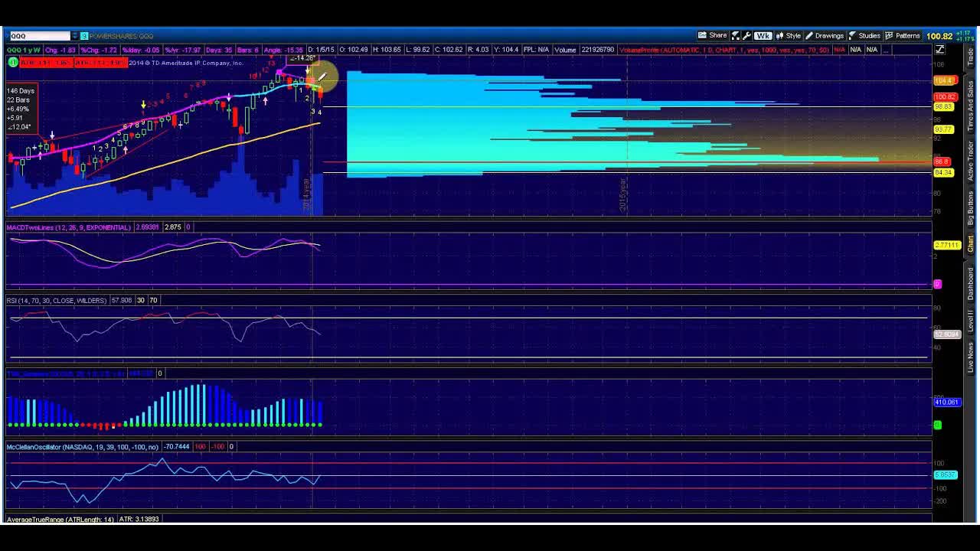This screenshot has height=551, width=980.
Task: Click the RSI 57.908 value readout
Action: click(122, 301)
